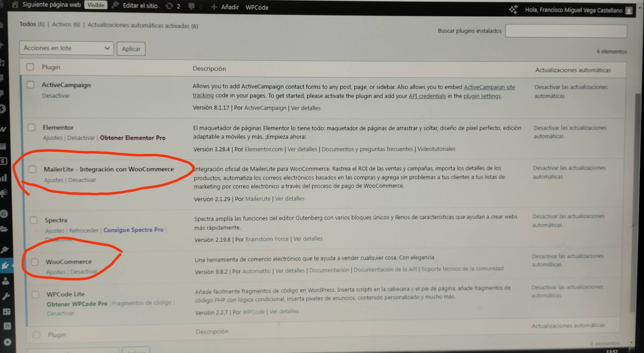Toggle the select-all checkbox in table header
The width and height of the screenshot is (644, 353).
tap(30, 67)
